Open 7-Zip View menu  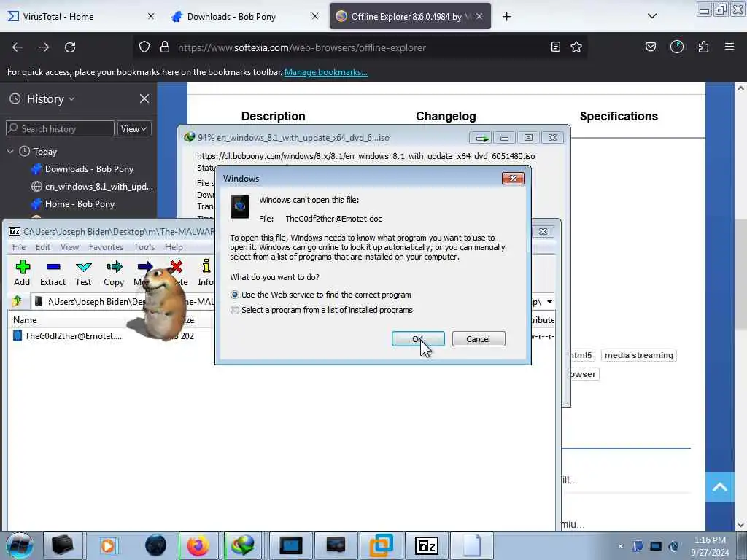coord(69,247)
